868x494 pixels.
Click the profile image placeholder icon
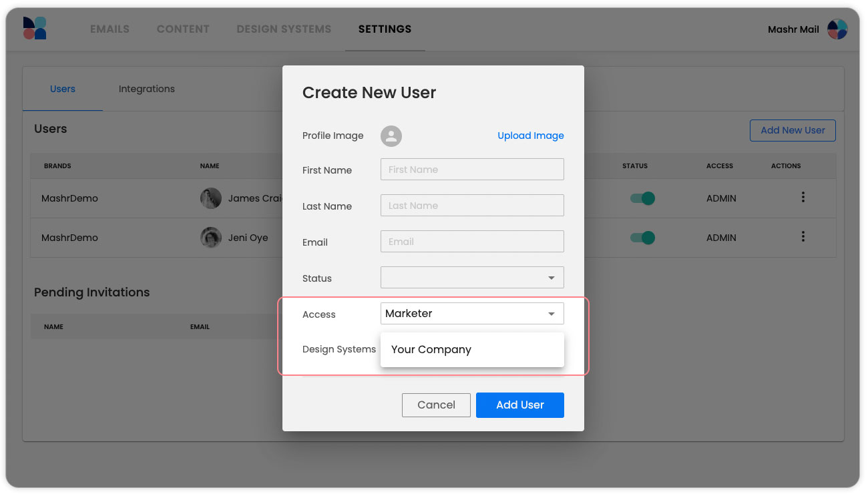[x=391, y=136]
